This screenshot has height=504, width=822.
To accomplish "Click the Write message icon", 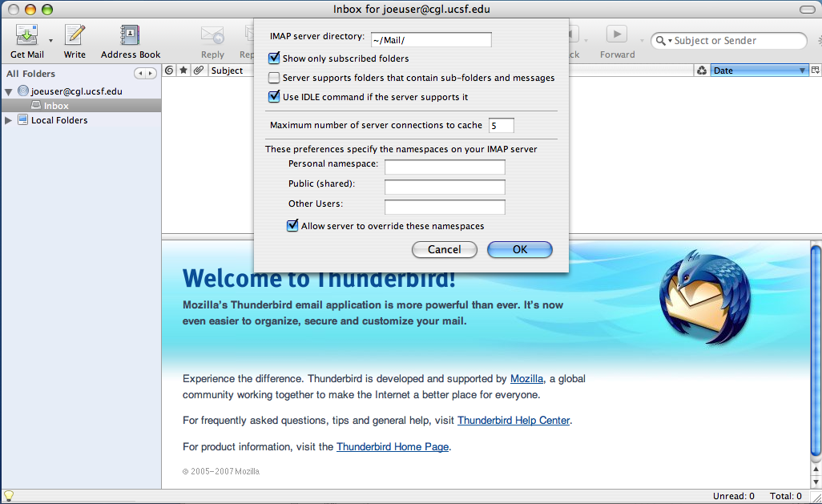I will click(75, 35).
